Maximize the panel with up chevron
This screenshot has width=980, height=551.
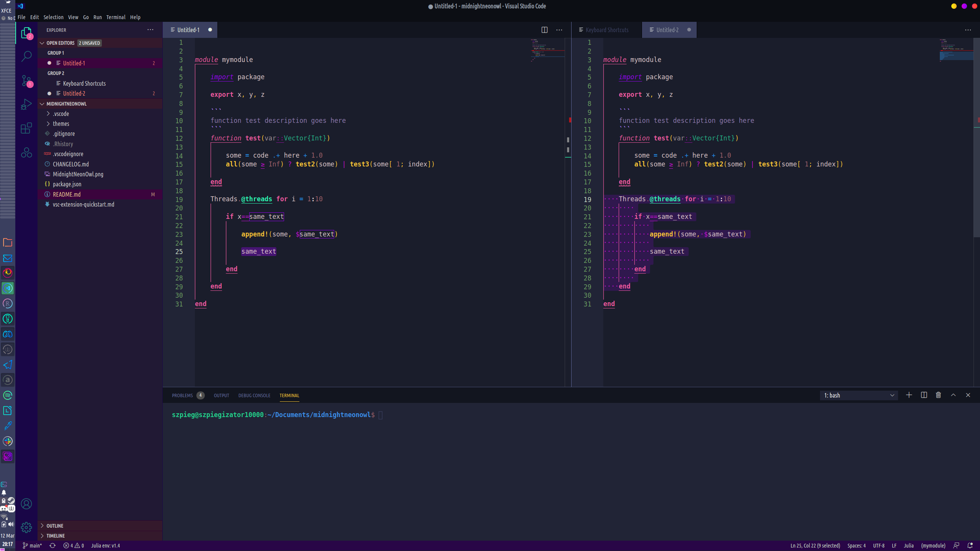click(953, 395)
